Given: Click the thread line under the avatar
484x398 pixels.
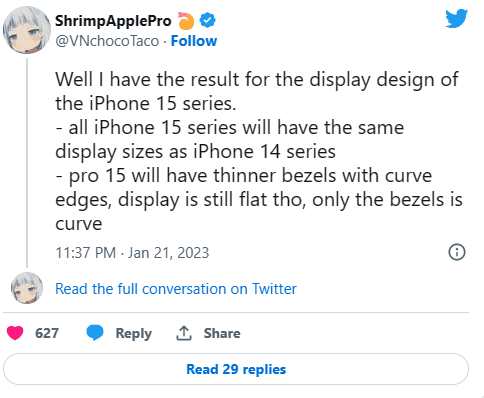Looking at the screenshot, I should (x=27, y=163).
